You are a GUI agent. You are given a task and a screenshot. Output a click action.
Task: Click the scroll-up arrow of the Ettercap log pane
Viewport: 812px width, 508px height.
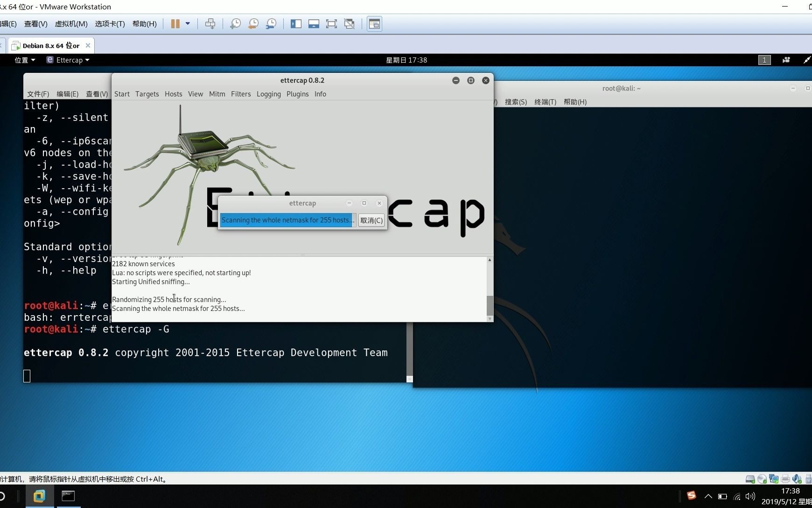click(x=490, y=260)
